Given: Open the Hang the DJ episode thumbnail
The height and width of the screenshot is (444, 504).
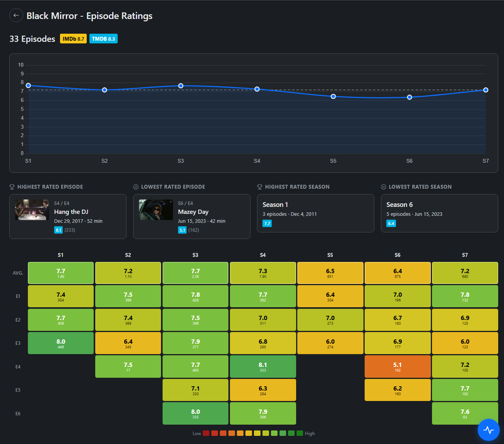Looking at the screenshot, I should tap(32, 210).
